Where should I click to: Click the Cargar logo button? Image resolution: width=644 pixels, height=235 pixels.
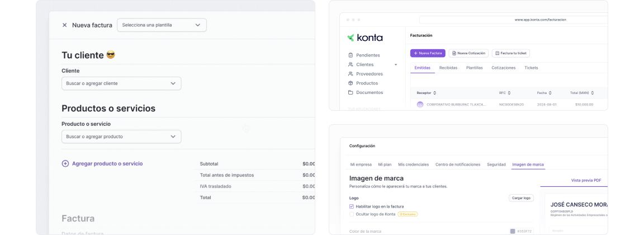pyautogui.click(x=521, y=198)
